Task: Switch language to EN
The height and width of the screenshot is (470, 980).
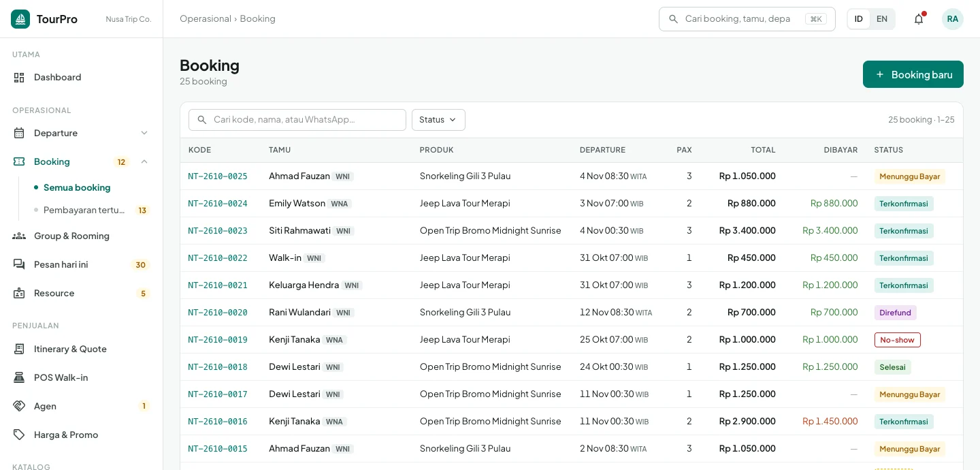Action: click(x=882, y=19)
